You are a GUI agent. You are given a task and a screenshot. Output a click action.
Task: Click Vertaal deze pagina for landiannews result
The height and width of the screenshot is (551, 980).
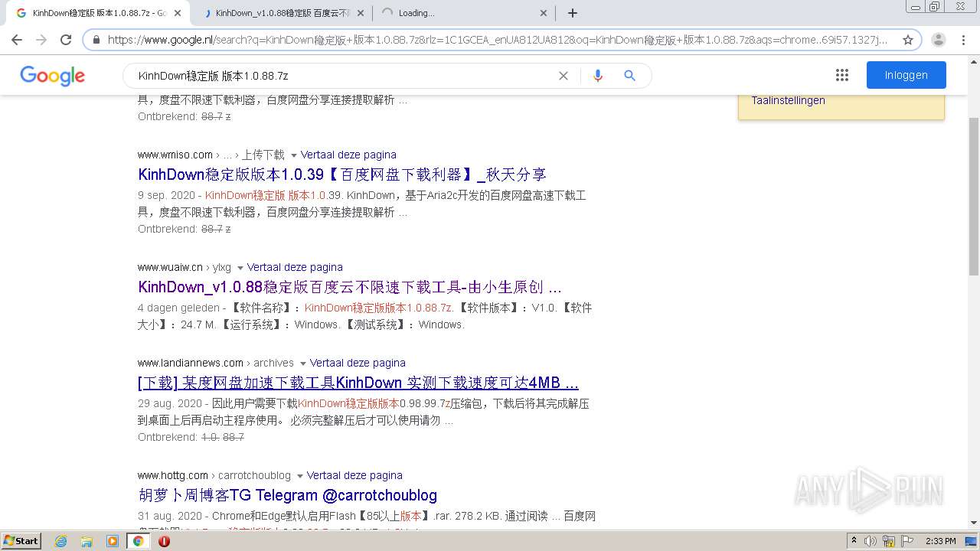pyautogui.click(x=358, y=363)
